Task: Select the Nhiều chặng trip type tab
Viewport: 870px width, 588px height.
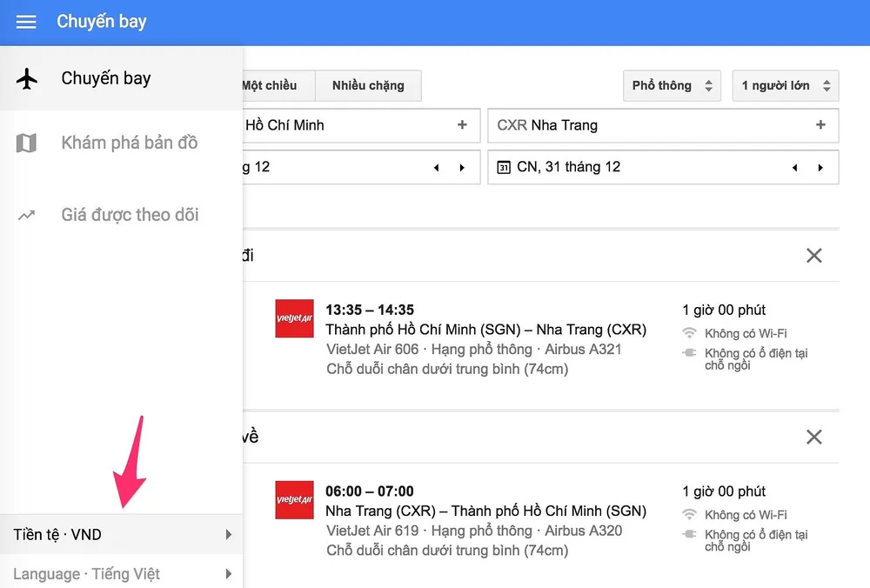Action: 368,85
